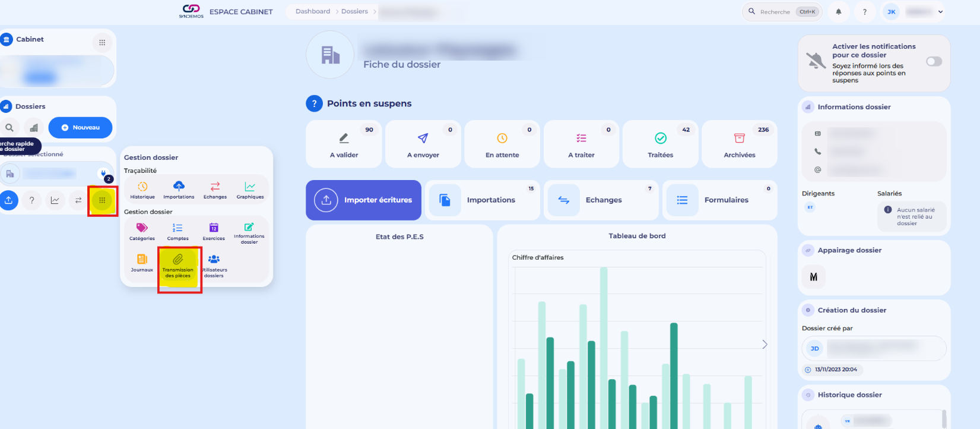Open the A valider points card
Viewport: 980px width, 429px height.
click(344, 144)
